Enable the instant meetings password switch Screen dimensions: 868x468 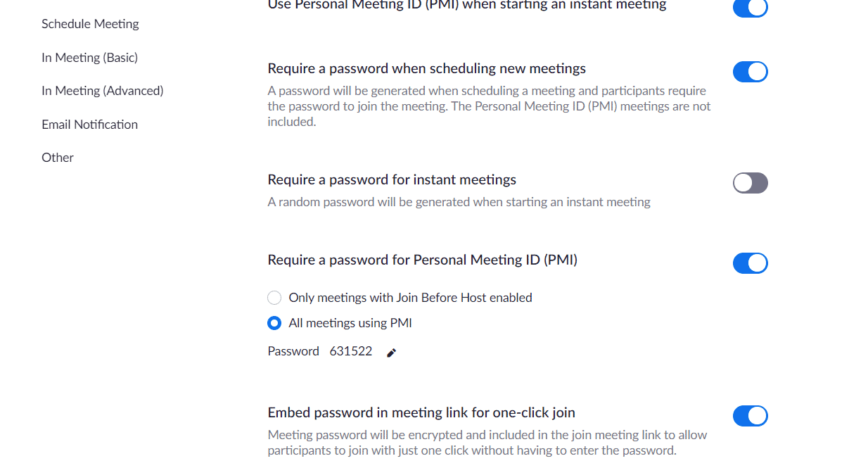750,183
